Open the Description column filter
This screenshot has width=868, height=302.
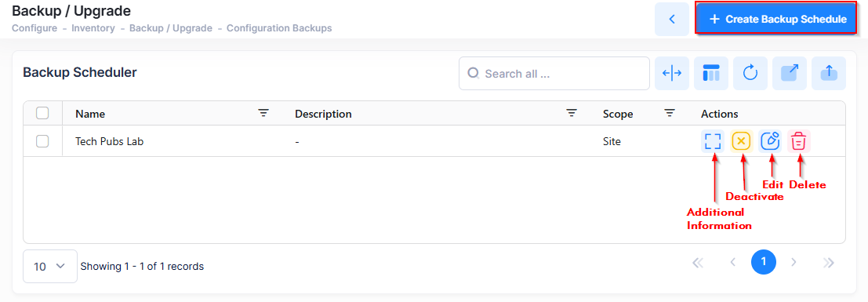(572, 113)
